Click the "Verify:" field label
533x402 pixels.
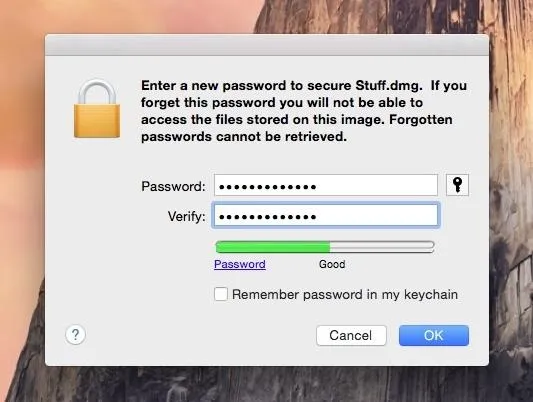click(186, 216)
